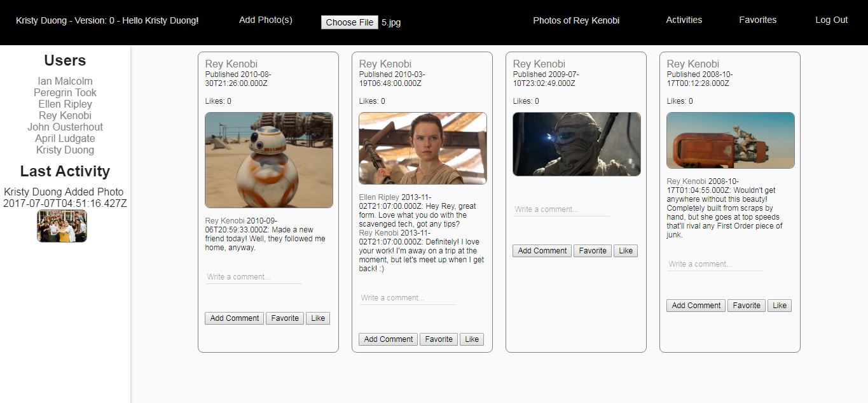Like the masked scavenger photo
This screenshot has height=403, width=868.
625,251
